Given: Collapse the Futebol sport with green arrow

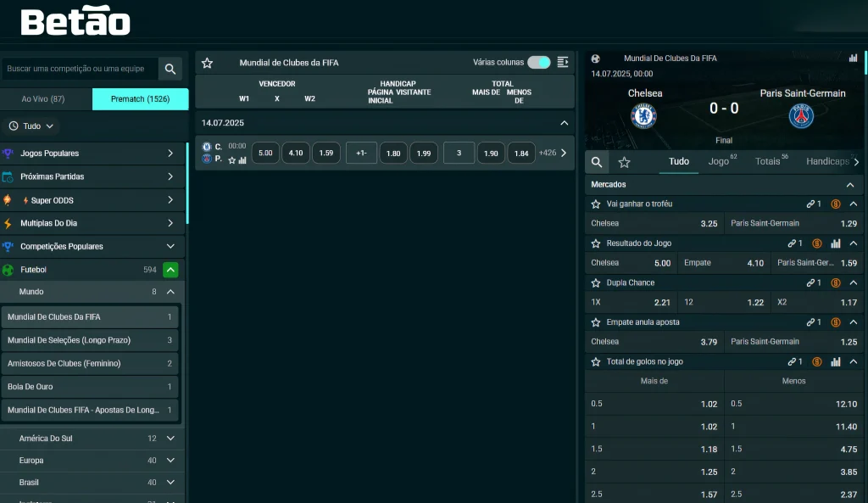Looking at the screenshot, I should point(170,270).
